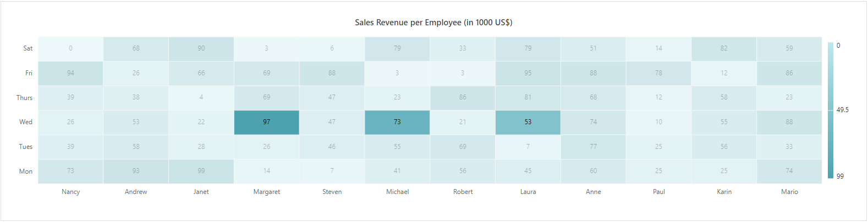868x222 pixels.
Task: Click the Nancy x-axis label
Action: pos(70,192)
